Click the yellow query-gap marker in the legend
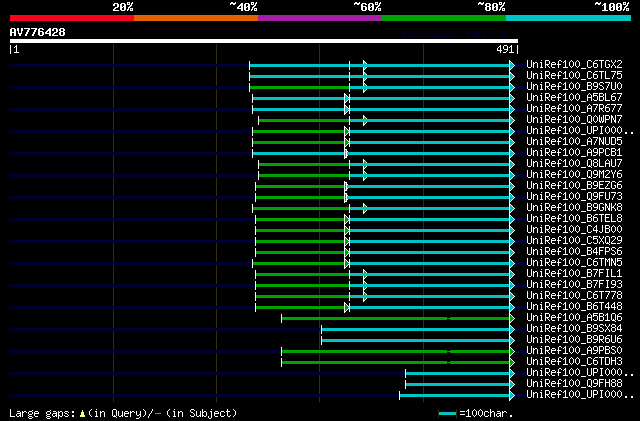The height and width of the screenshot is (421, 640). (82, 414)
